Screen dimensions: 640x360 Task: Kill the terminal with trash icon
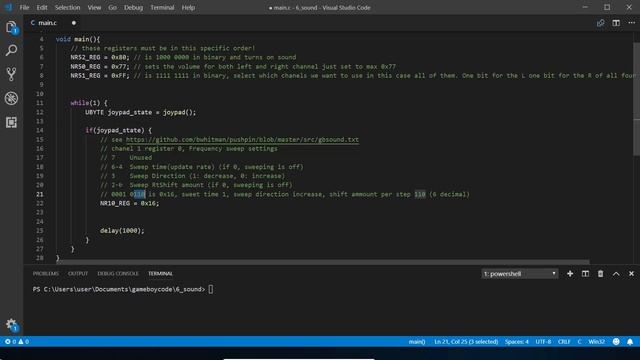point(600,273)
